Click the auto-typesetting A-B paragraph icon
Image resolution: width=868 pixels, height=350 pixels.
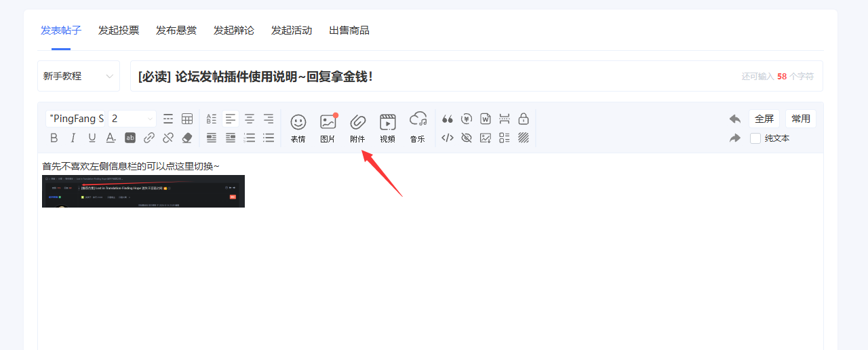(x=212, y=119)
